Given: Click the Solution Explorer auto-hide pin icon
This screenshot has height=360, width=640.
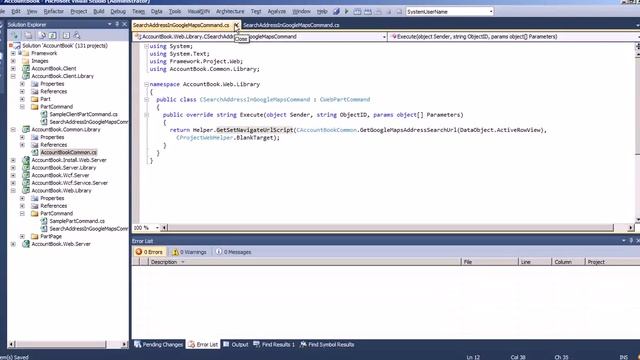Looking at the screenshot, I should 117,24.
